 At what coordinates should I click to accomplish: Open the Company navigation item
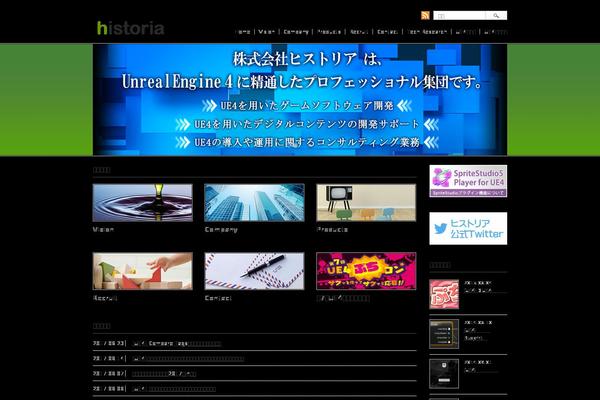click(x=296, y=32)
